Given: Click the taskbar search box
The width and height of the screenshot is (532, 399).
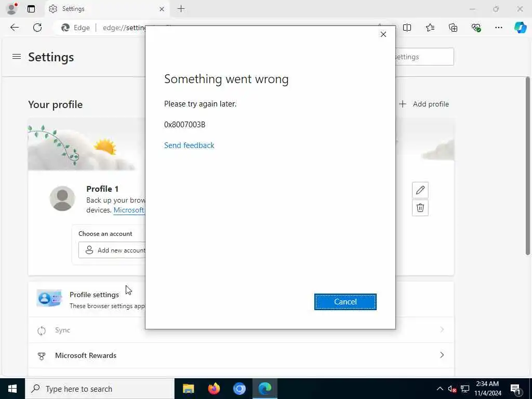Looking at the screenshot, I should tap(99, 389).
